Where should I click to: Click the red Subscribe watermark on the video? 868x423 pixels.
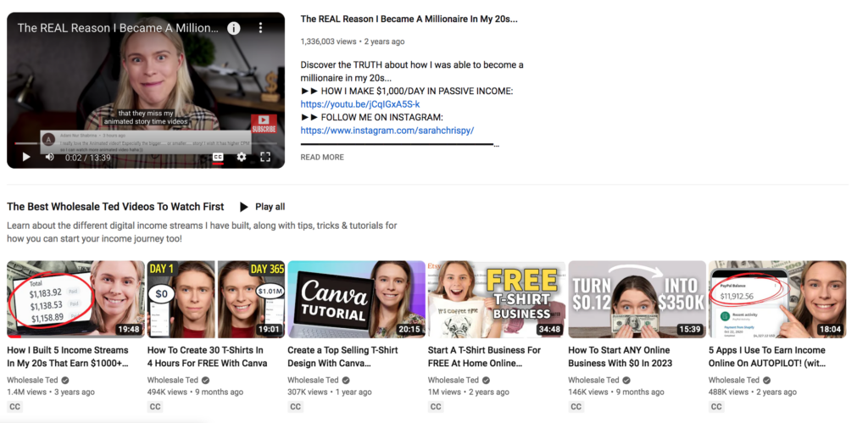point(264,124)
